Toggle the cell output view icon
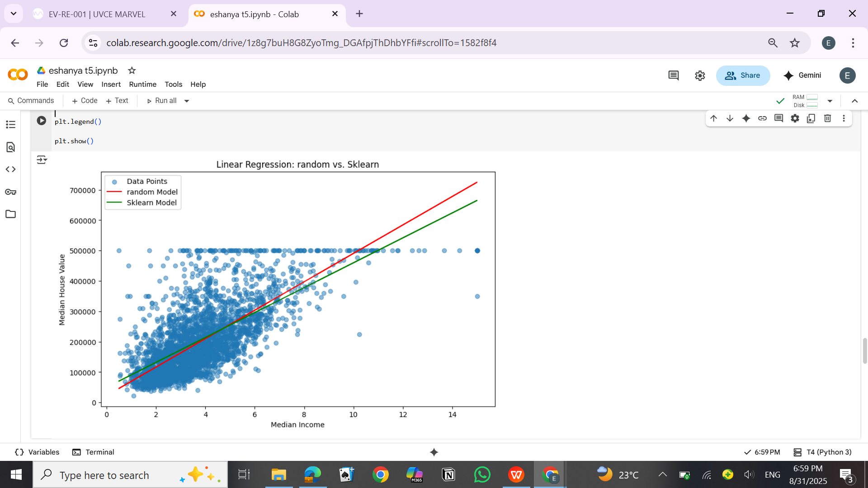Screen dimensions: 868x488 42,160
